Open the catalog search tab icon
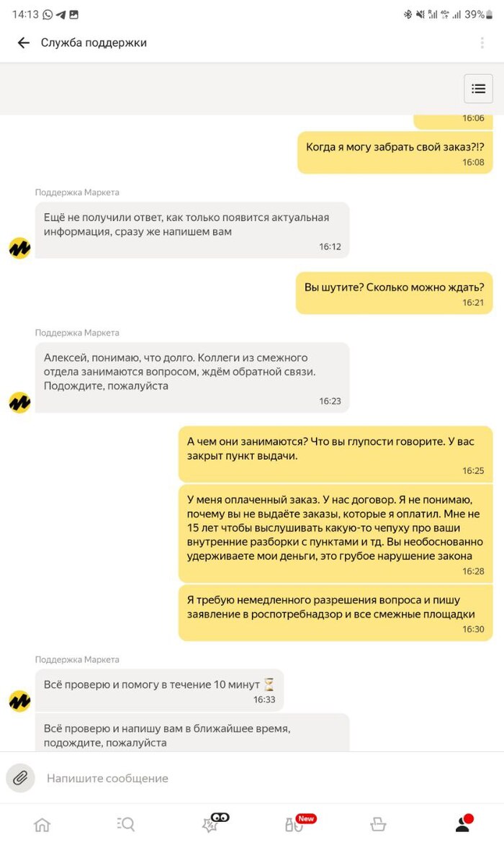 point(125,824)
